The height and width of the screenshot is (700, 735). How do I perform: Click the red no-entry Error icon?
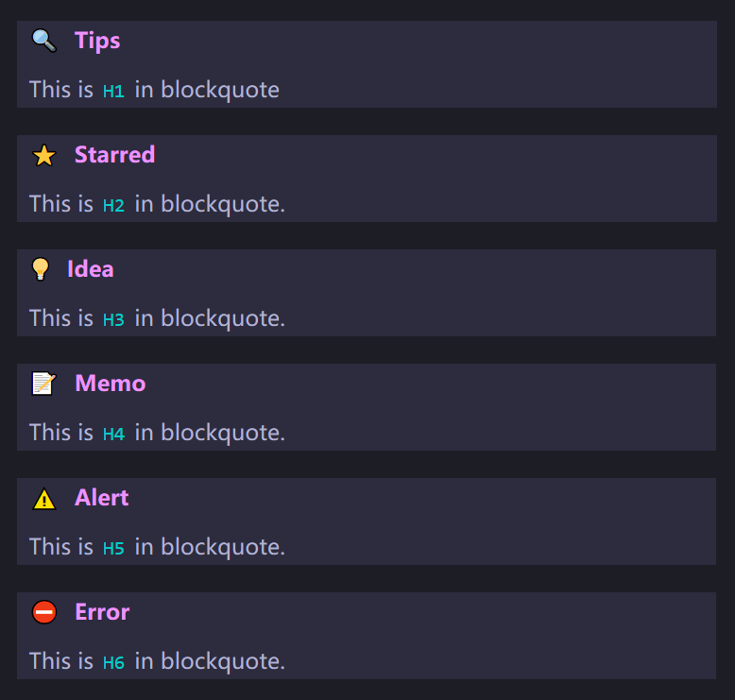tap(44, 612)
